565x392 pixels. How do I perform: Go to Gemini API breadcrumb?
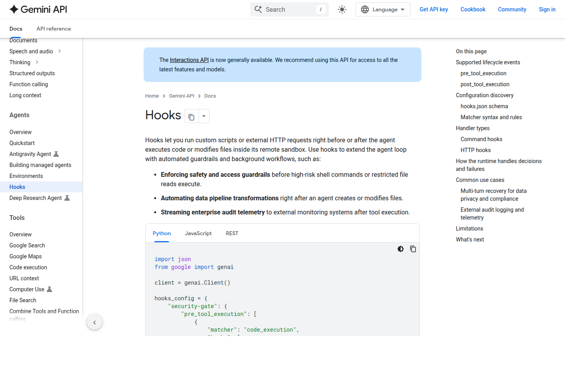coord(182,96)
